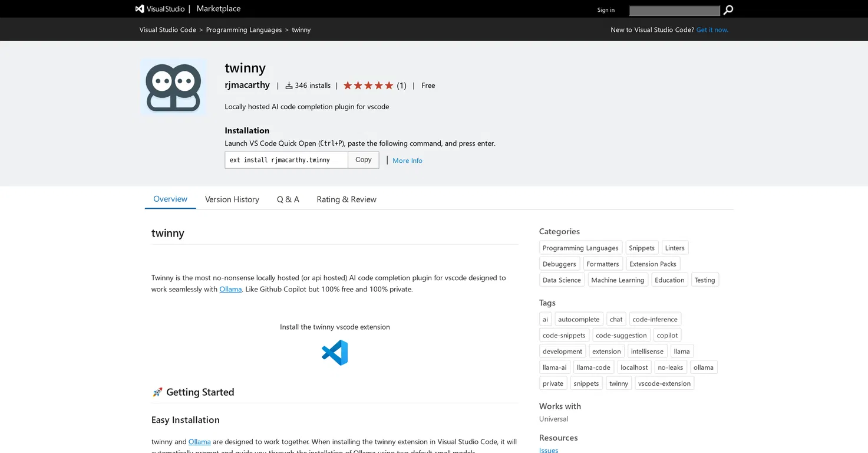This screenshot has width=868, height=453.
Task: Click the autocomplete tag
Action: (x=579, y=319)
